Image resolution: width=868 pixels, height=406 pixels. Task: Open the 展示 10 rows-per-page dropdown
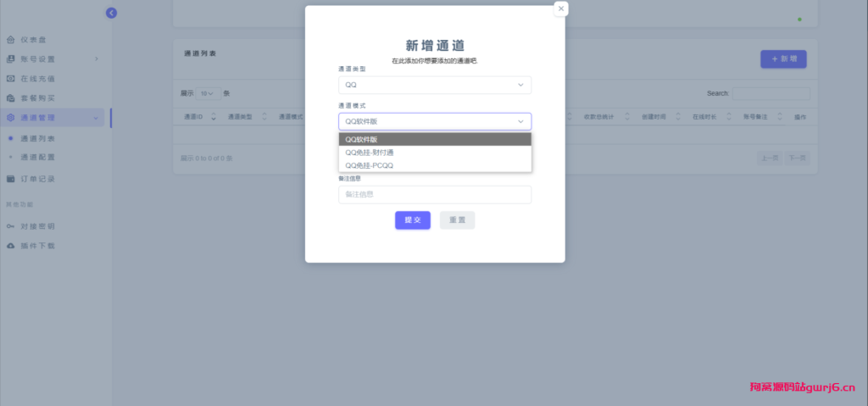click(209, 93)
